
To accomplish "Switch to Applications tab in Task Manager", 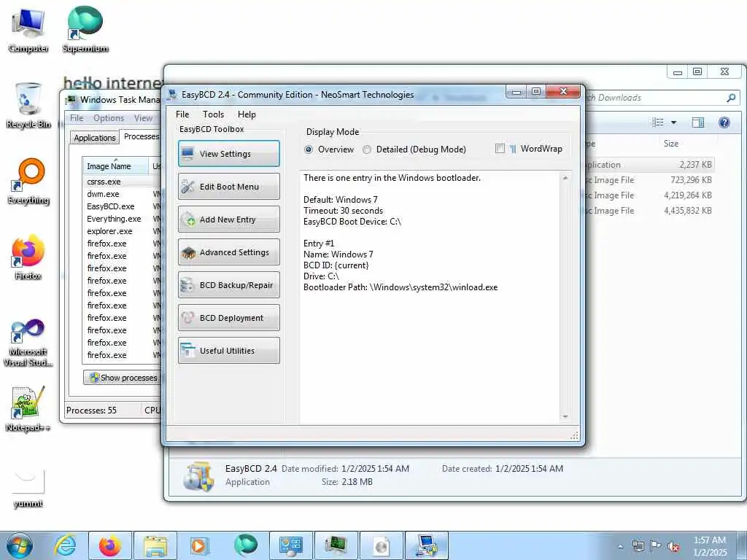I will click(x=94, y=138).
